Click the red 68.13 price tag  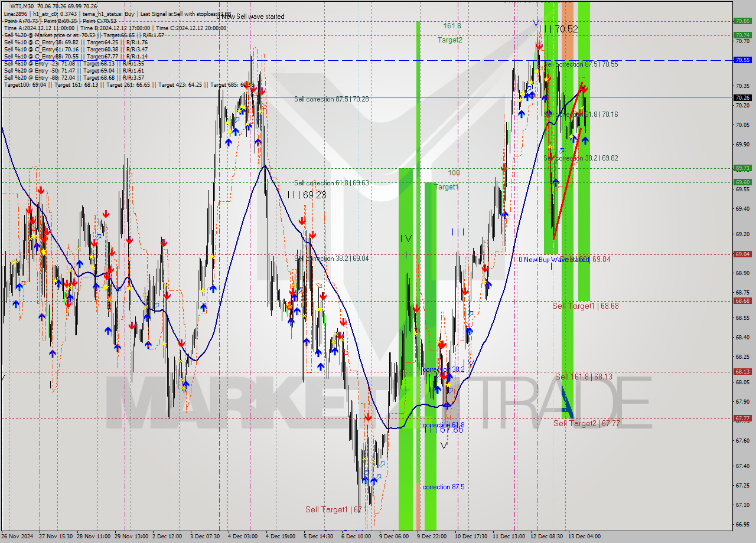[742, 371]
